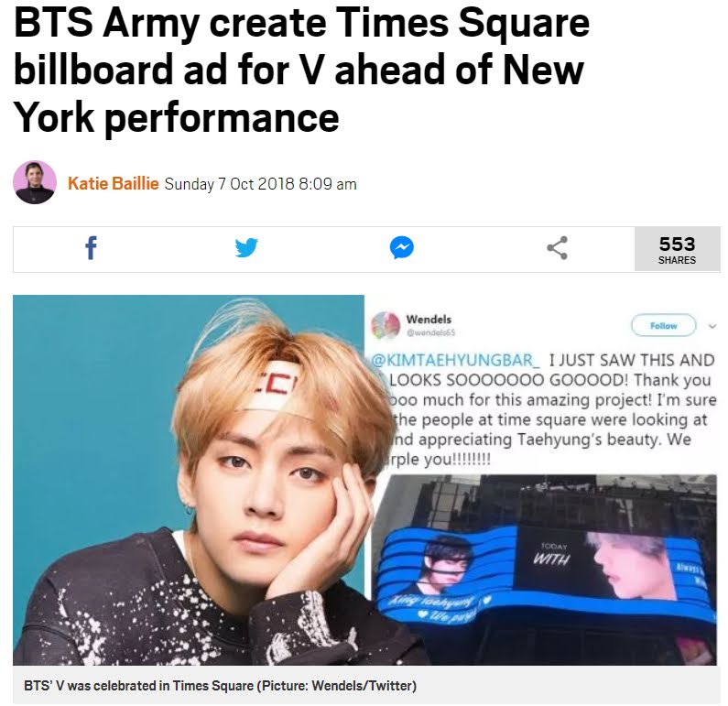Open the generic share options icon
The image size is (728, 706).
click(x=557, y=248)
